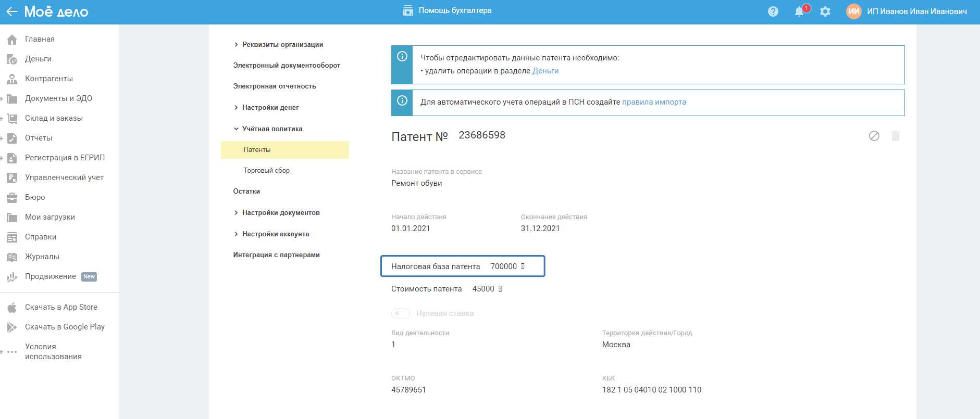Open Условия использования link
Image resolution: width=980 pixels, height=419 pixels.
pos(53,352)
